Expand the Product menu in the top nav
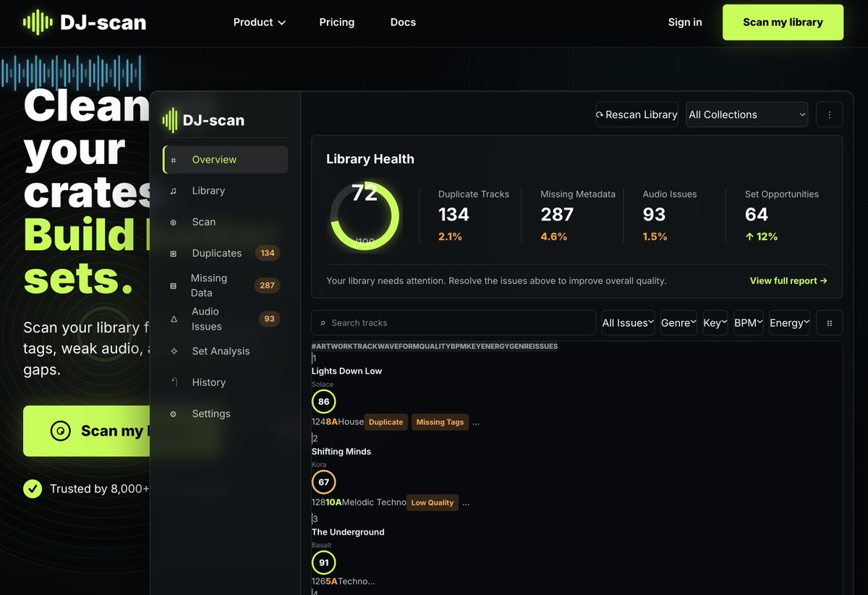 tap(260, 22)
